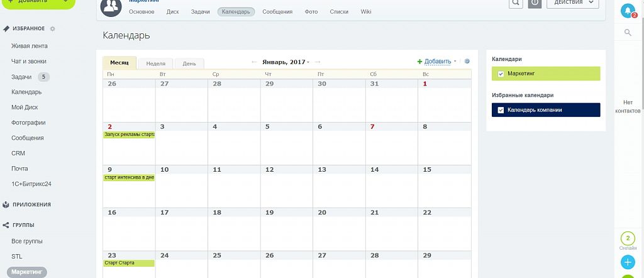Viewport: 644px width, 278px height.
Task: Open the Запуск рекламы старта event
Action: pos(129,135)
